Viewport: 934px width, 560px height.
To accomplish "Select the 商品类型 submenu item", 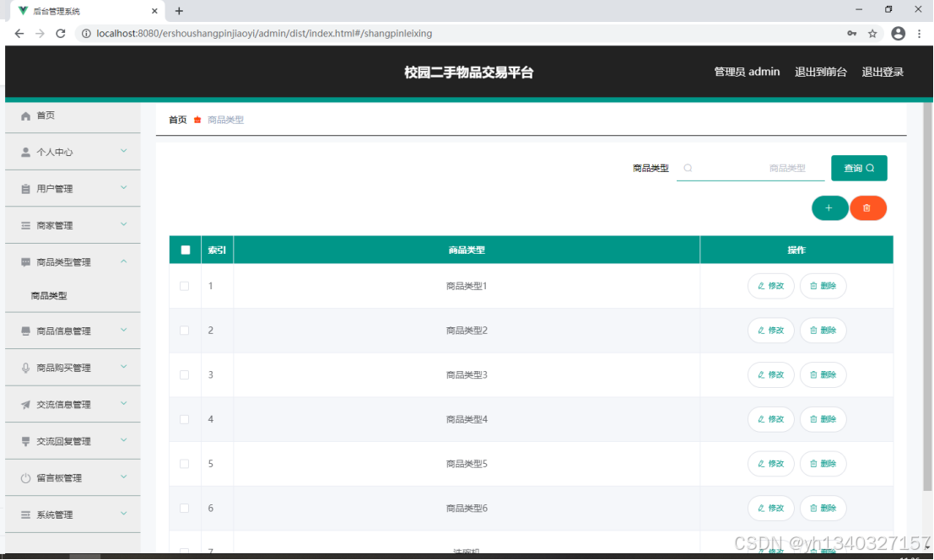I will [73, 296].
